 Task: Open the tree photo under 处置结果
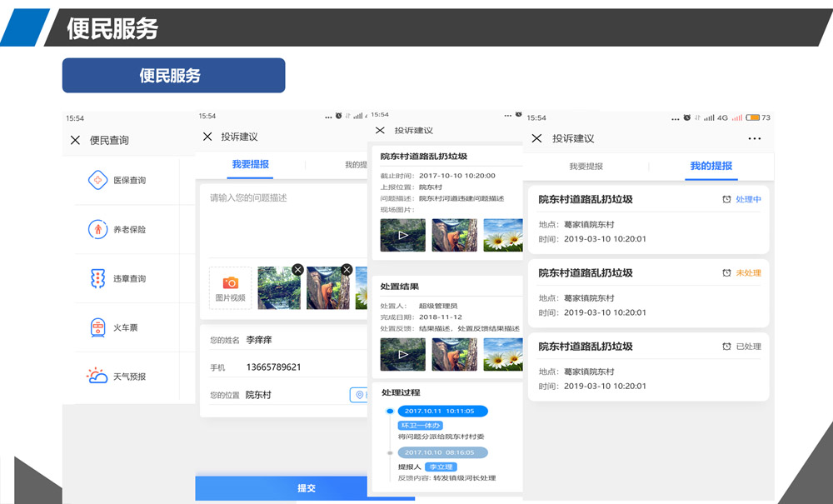(x=454, y=354)
